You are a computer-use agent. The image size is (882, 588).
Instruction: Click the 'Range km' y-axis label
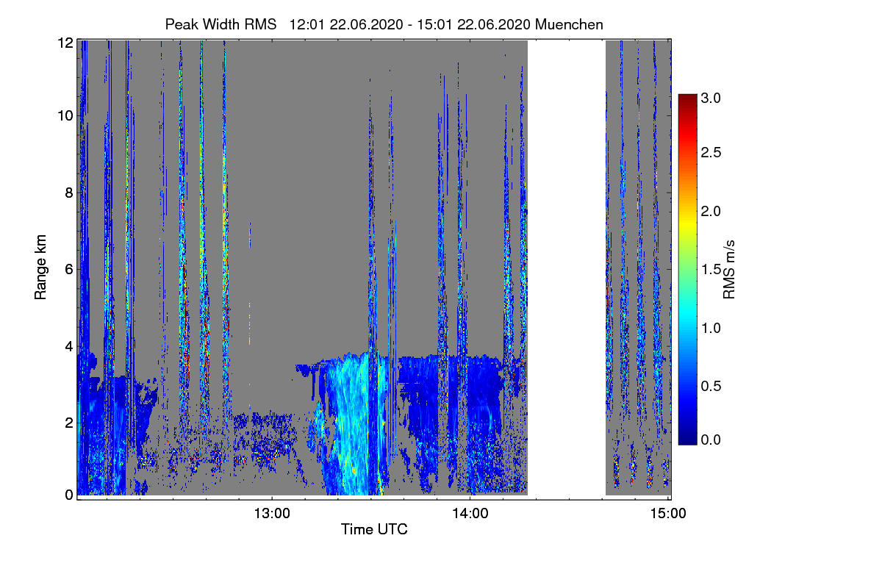pos(40,268)
